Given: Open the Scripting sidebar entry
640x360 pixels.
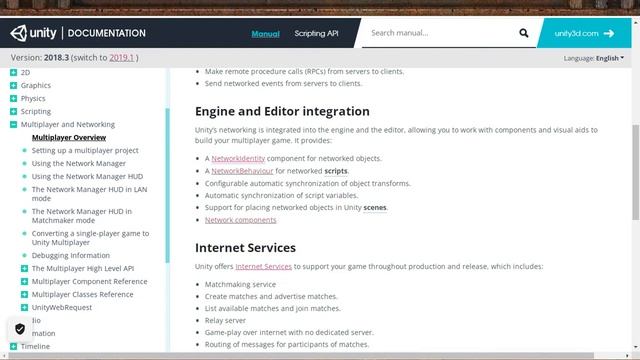Looking at the screenshot, I should (x=36, y=111).
